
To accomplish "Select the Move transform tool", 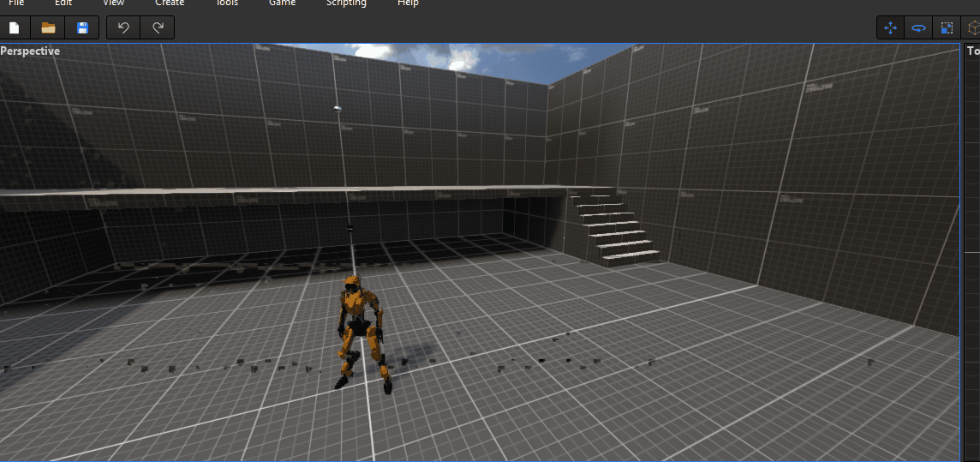I will [x=890, y=28].
